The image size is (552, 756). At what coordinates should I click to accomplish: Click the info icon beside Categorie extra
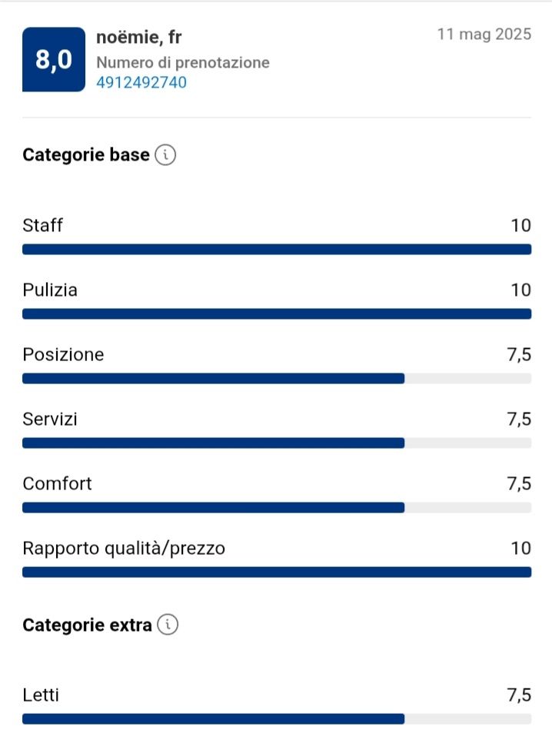[x=168, y=625]
